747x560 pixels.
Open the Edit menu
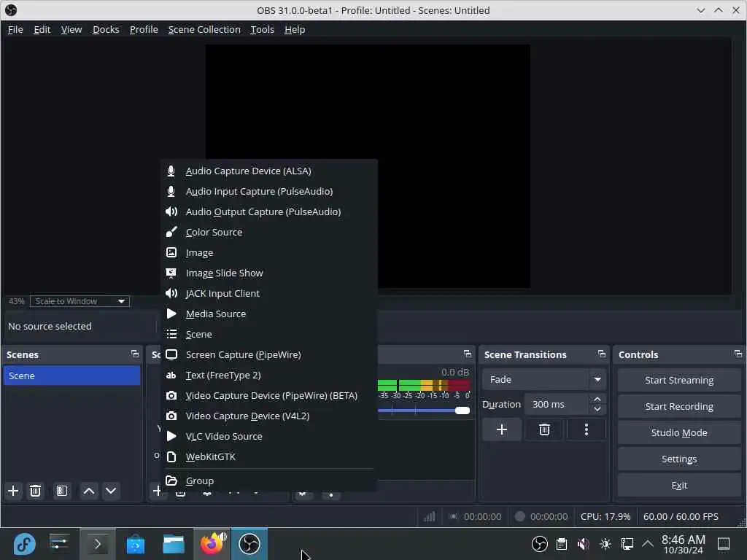[42, 29]
